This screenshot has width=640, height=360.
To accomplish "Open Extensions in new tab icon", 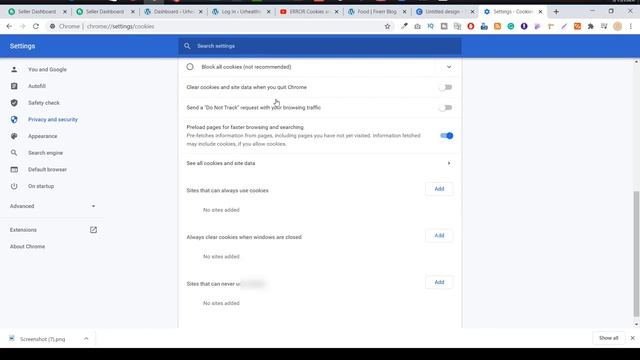I will (93, 230).
